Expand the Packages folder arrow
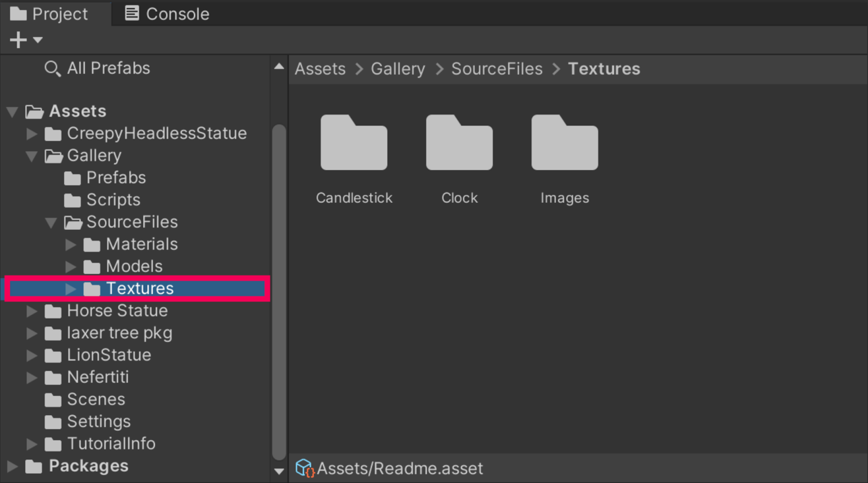The width and height of the screenshot is (868, 483). coord(12,466)
